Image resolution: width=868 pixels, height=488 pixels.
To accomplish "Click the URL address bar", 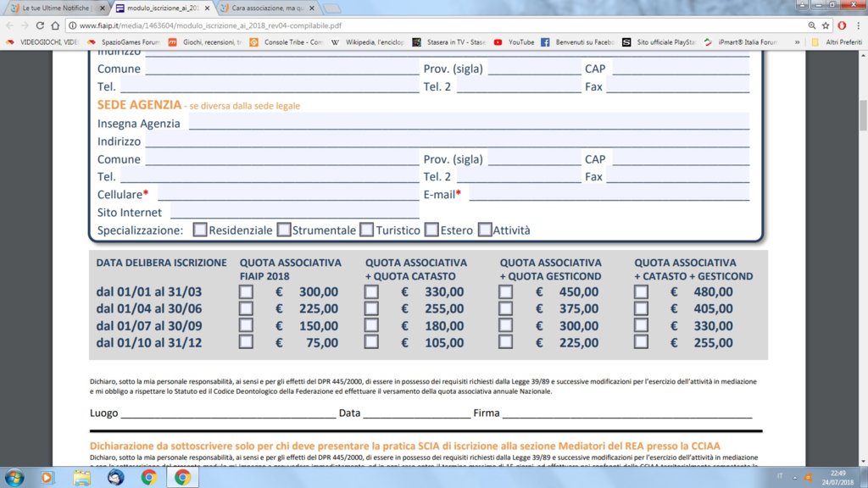I will coord(437,25).
